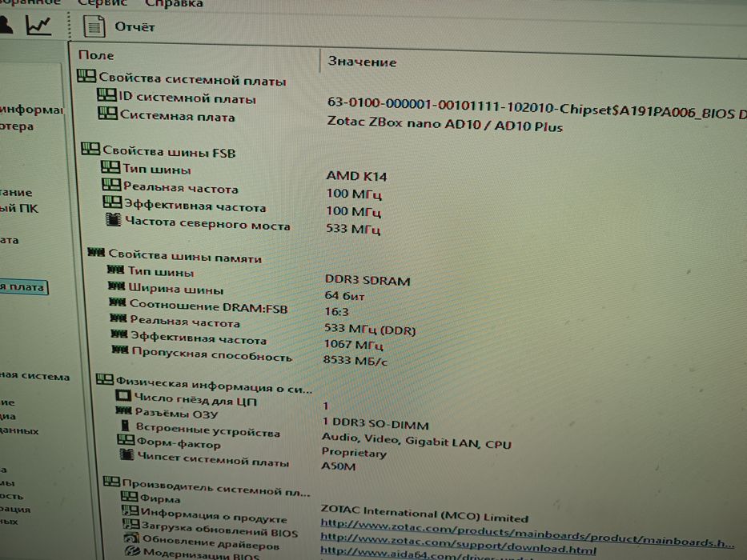Click the report document icon
The height and width of the screenshot is (560, 747).
pyautogui.click(x=94, y=26)
